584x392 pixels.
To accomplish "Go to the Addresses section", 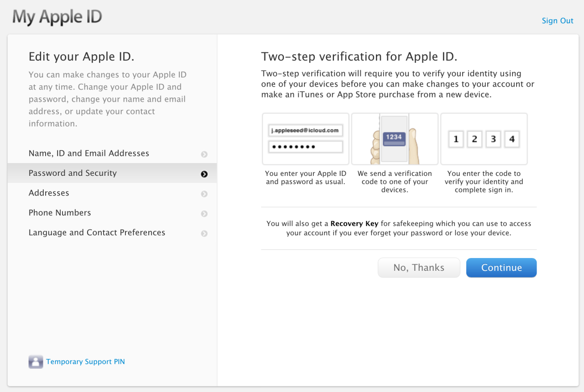I will 49,193.
